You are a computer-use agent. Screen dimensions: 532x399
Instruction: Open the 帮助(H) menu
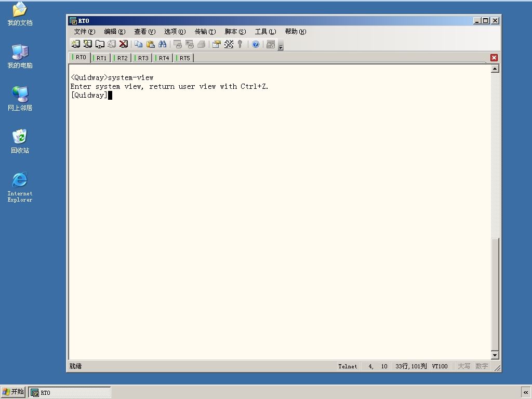pos(296,32)
